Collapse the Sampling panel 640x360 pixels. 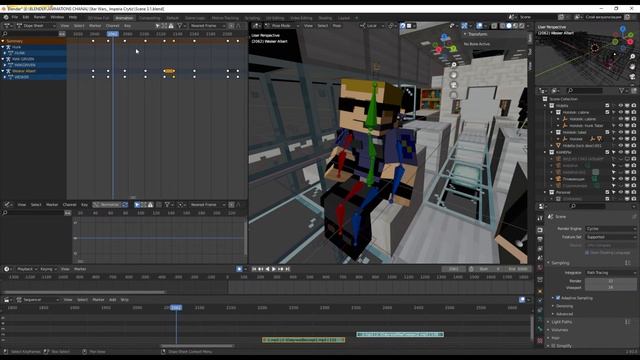point(560,263)
